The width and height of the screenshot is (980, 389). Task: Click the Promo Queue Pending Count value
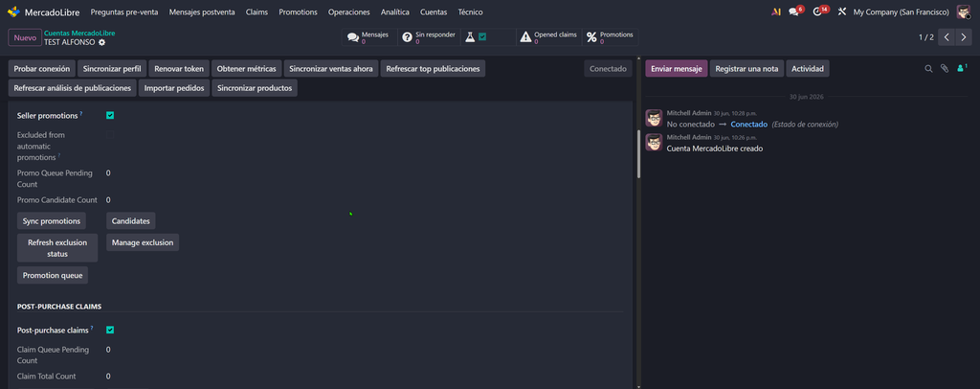(108, 172)
